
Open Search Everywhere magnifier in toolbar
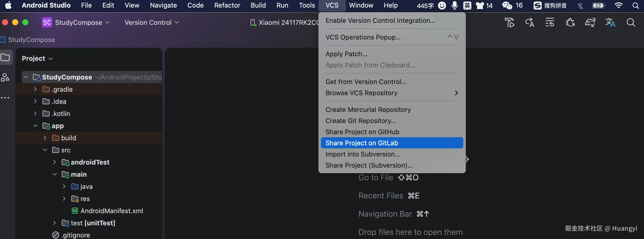pyautogui.click(x=631, y=23)
